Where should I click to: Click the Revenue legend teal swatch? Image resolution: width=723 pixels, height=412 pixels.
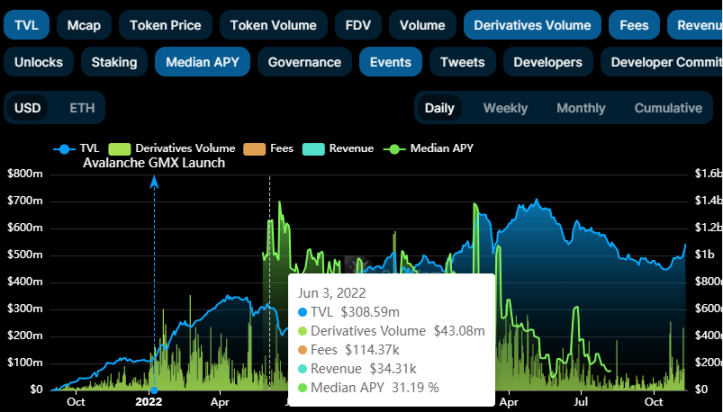(312, 149)
